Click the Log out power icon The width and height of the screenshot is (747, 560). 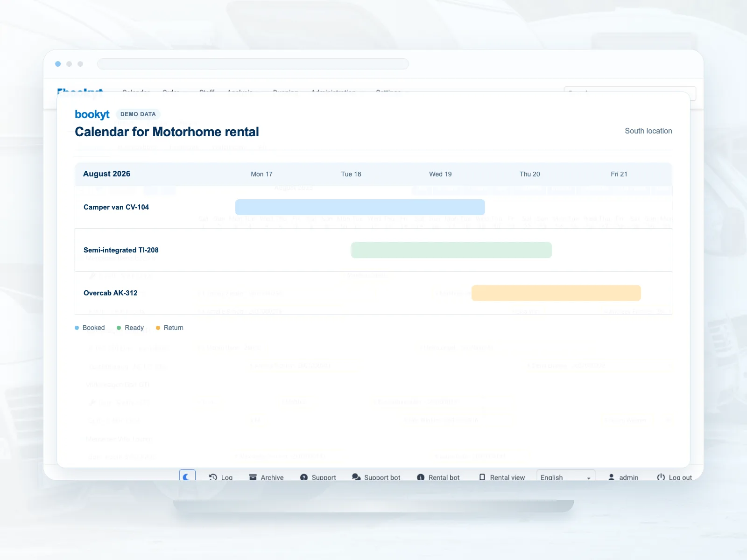pos(661,477)
